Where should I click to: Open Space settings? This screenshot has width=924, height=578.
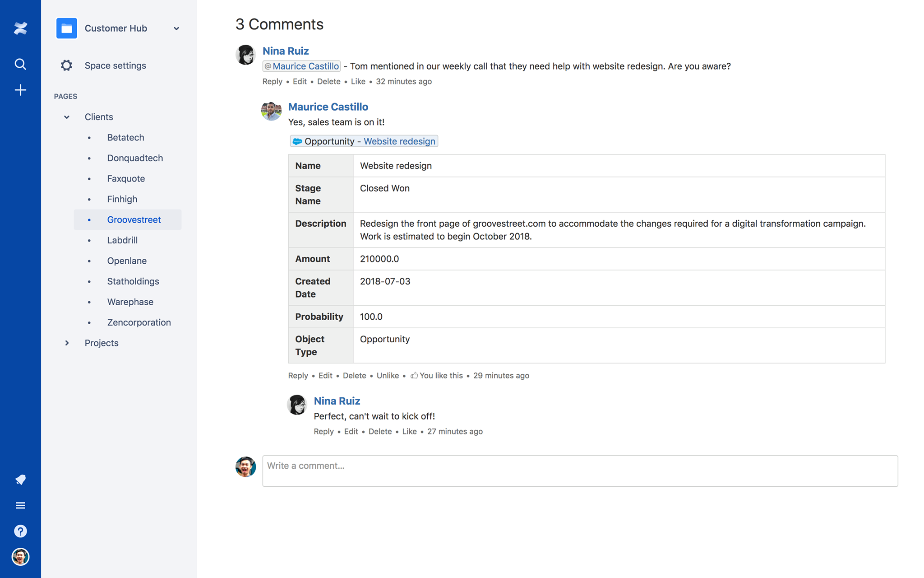[x=115, y=65]
